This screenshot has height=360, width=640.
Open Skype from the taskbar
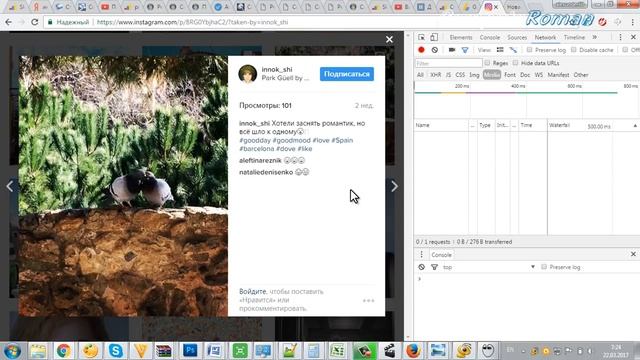[x=116, y=350]
